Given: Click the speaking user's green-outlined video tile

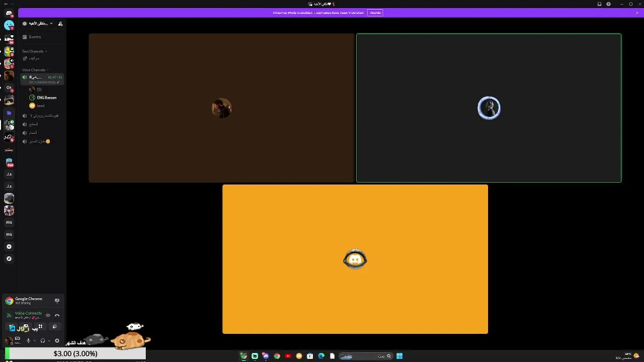Looking at the screenshot, I should coord(489,108).
